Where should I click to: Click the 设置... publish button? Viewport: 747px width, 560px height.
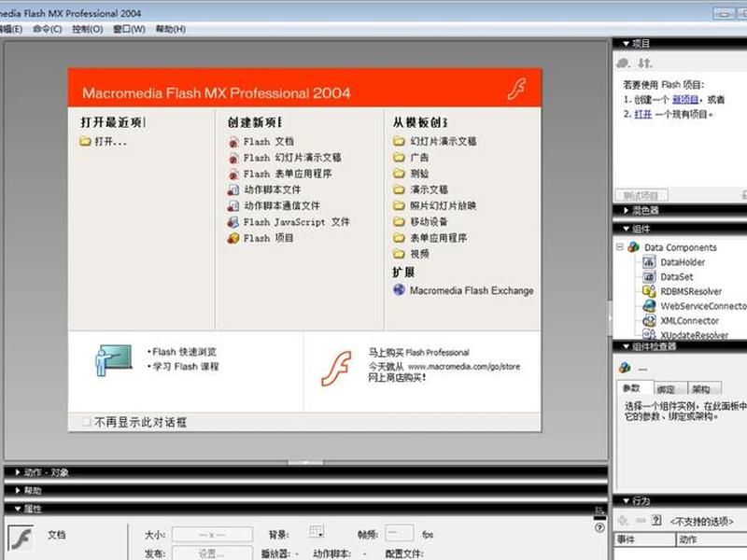click(212, 553)
